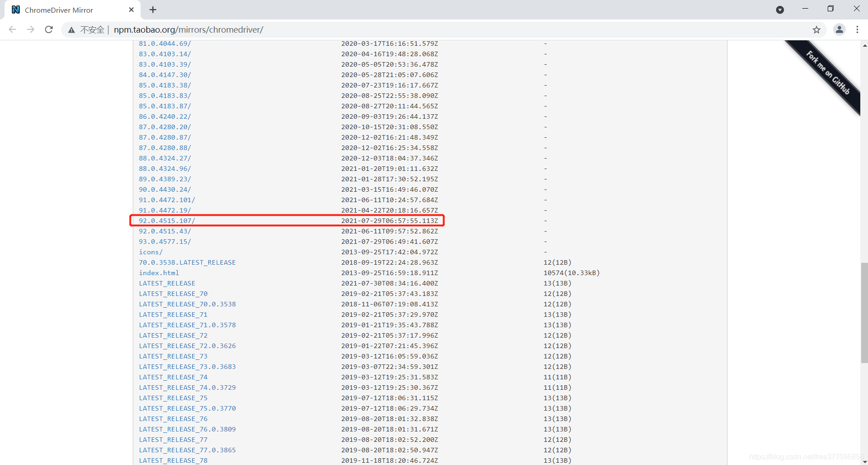
Task: Click the not-secure warning triangle icon
Action: click(72, 30)
